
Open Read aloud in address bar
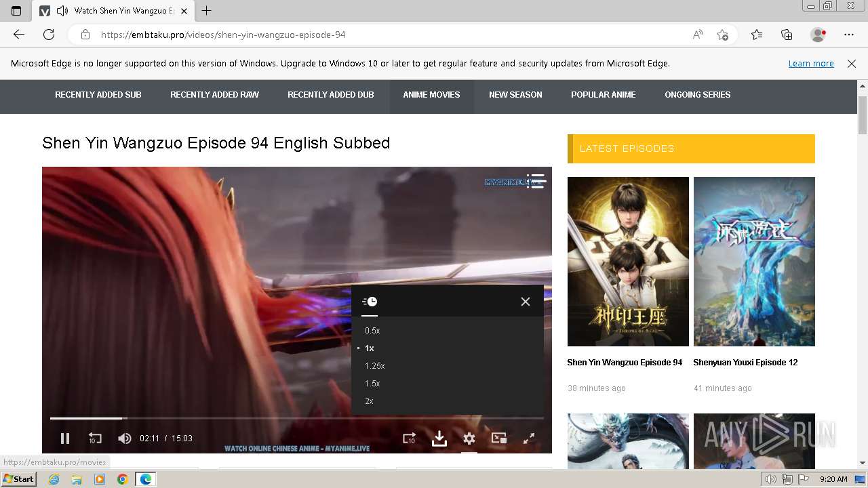(x=698, y=35)
